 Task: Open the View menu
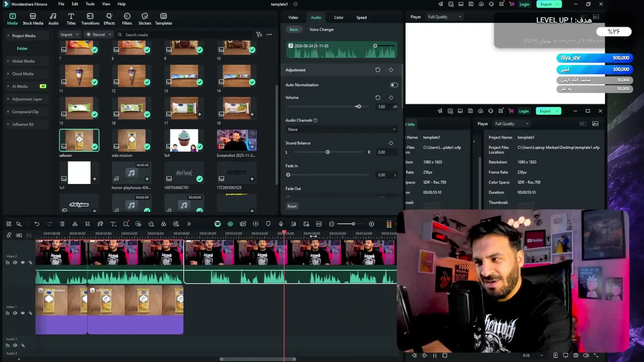point(106,4)
